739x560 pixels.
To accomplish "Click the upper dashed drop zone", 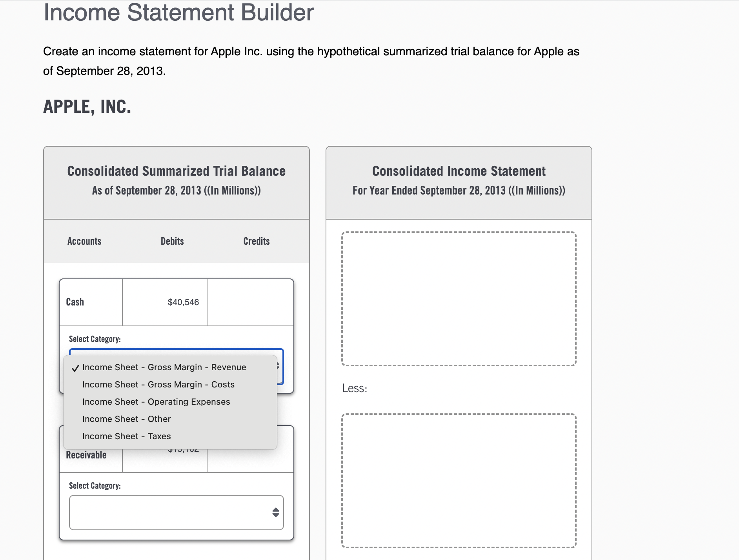I will pyautogui.click(x=459, y=299).
